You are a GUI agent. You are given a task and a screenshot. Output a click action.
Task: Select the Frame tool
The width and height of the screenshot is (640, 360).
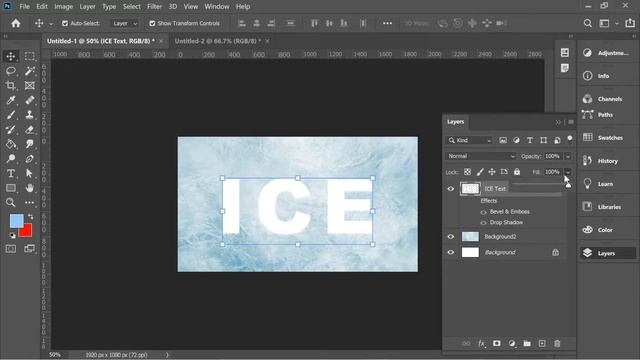coord(29,86)
